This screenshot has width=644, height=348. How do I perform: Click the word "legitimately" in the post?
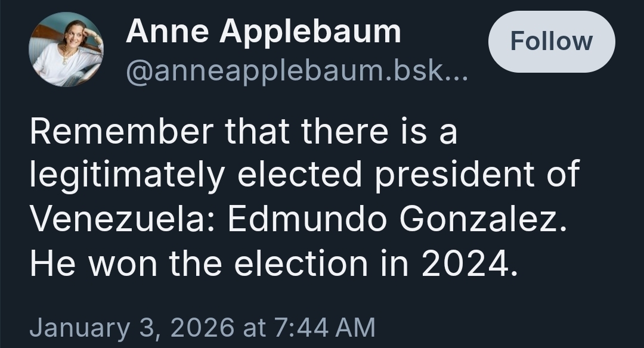[127, 176]
